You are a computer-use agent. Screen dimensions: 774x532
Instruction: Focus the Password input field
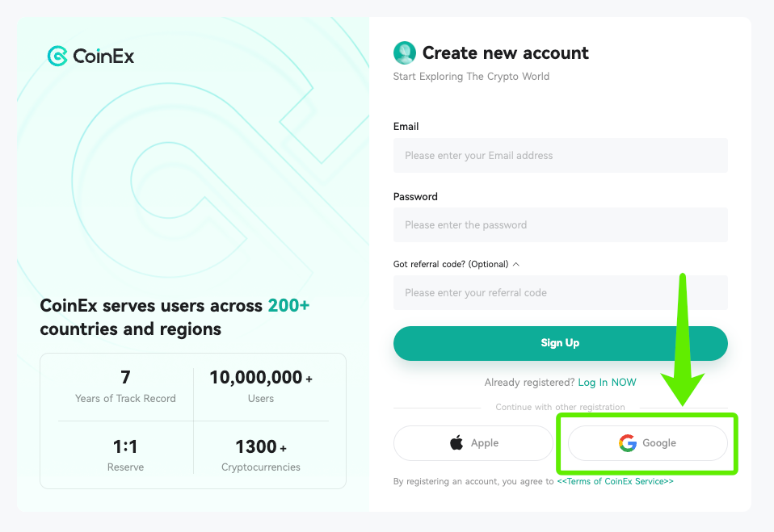tap(560, 224)
